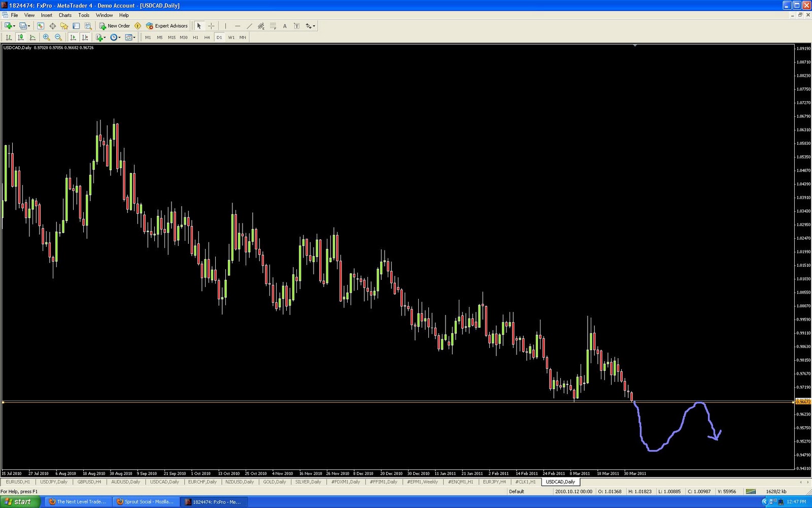Expand the Profiles dropdown arrow
This screenshot has height=508, width=812.
point(29,26)
